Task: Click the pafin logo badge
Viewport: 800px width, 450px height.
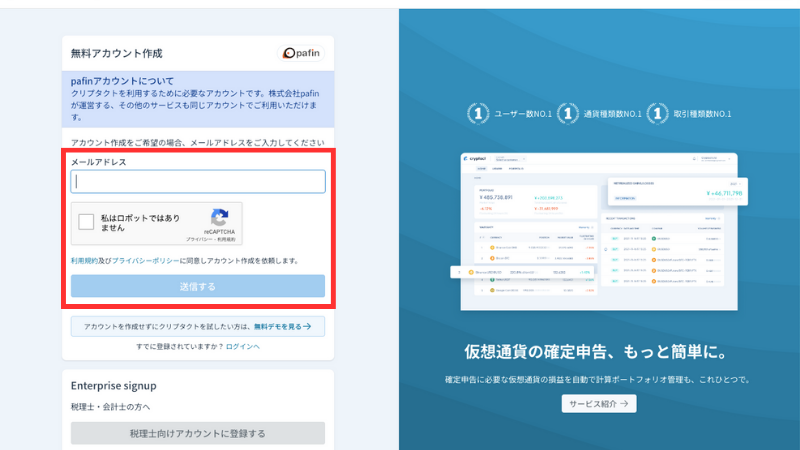Action: [301, 53]
